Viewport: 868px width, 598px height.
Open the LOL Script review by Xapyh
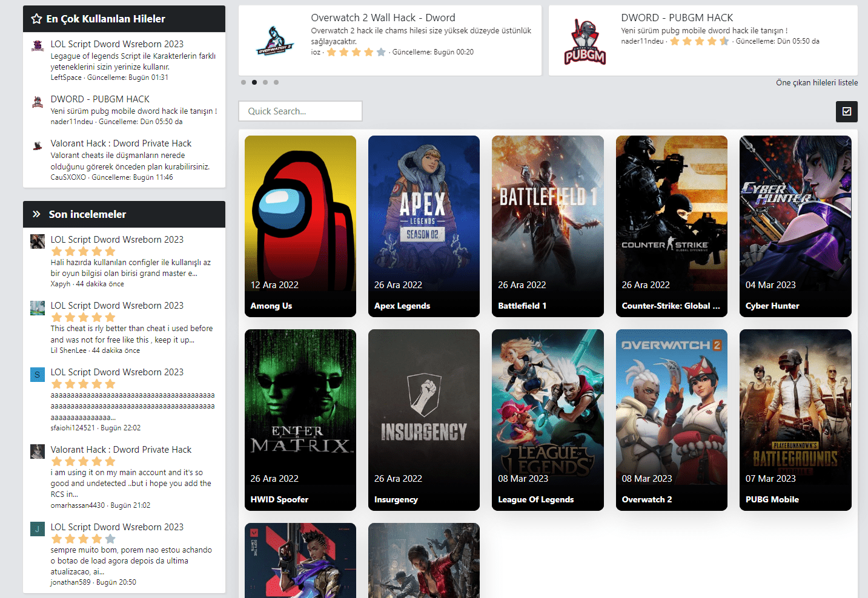pyautogui.click(x=117, y=240)
